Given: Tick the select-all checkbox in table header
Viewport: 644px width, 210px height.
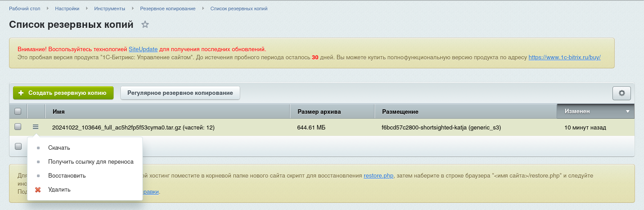Looking at the screenshot, I should pos(18,111).
